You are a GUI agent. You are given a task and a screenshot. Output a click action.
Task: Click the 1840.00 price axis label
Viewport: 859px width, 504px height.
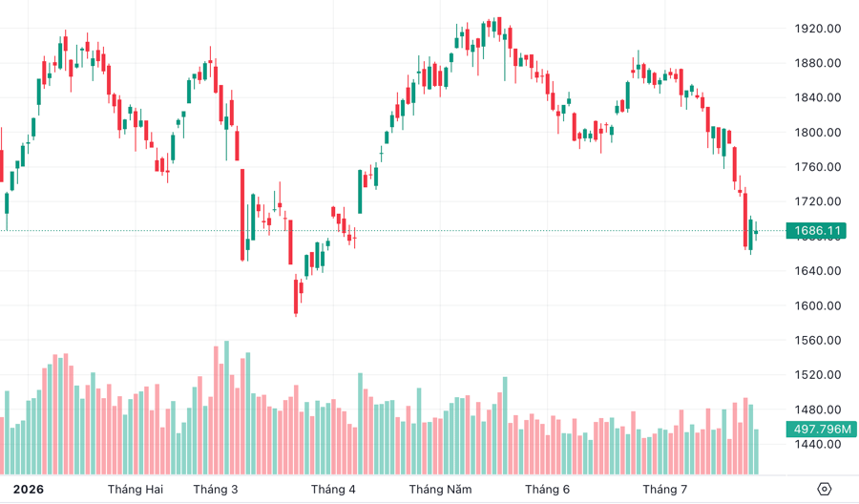pos(817,97)
